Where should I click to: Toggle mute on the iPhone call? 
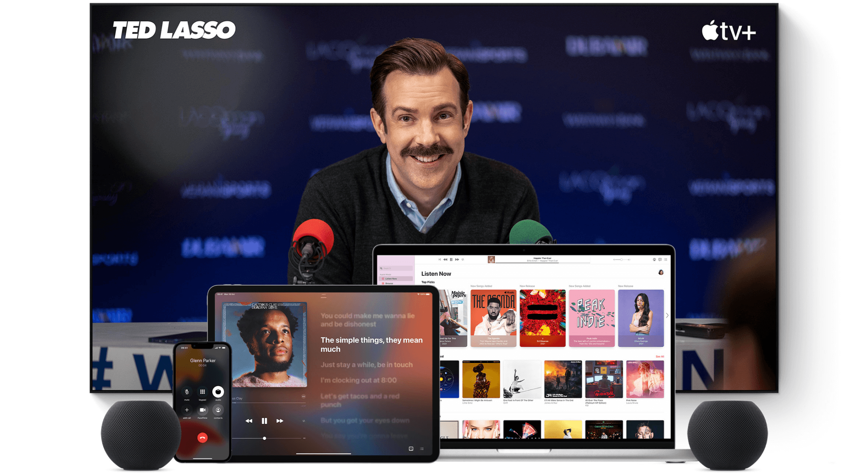point(187,392)
